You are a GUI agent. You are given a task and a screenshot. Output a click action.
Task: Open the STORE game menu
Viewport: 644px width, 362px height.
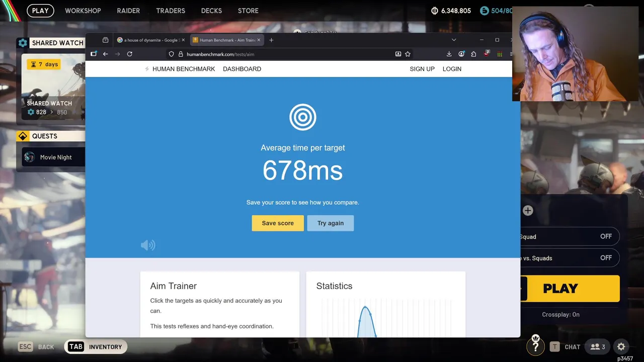248,11
